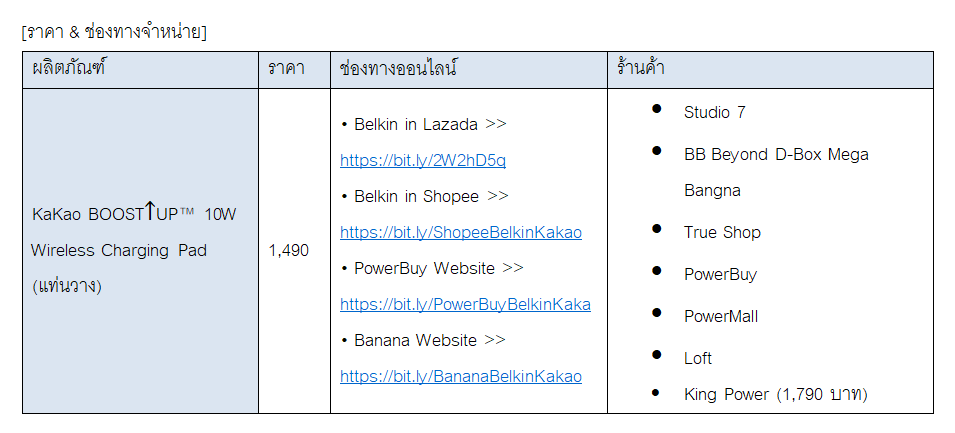
Task: Click the True Shop store entry
Action: 722,233
